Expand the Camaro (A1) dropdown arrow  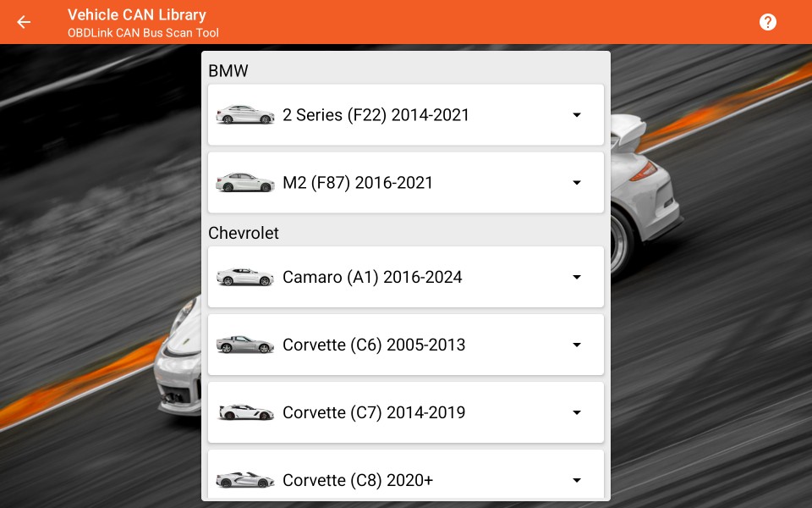577,278
